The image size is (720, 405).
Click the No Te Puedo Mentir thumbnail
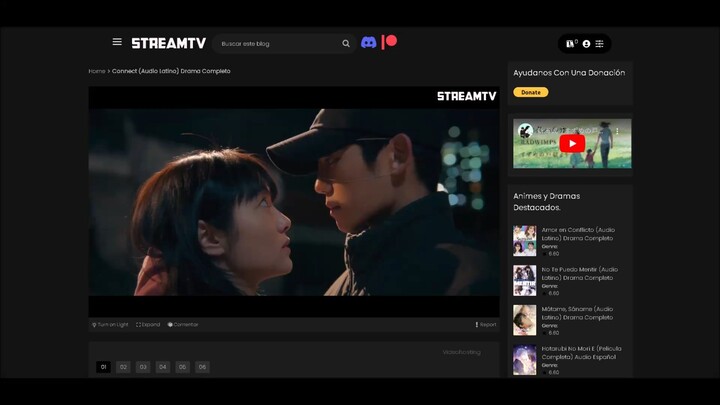524,280
